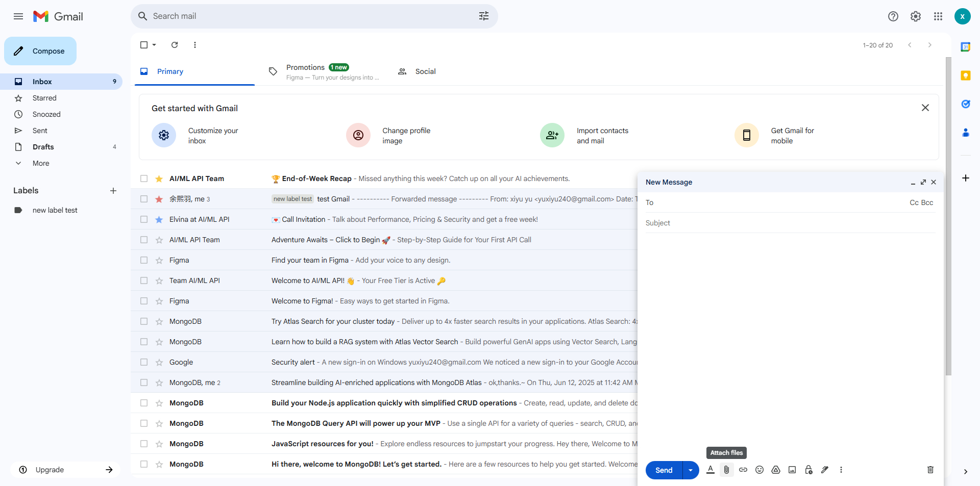Insert link in the new message

tap(743, 470)
